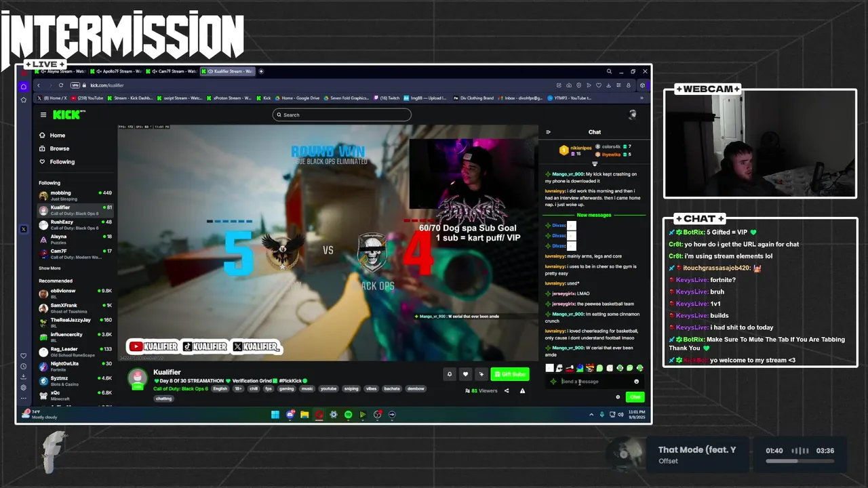This screenshot has width=868, height=488.
Task: Show hidden tray icons chevron
Action: [591, 414]
